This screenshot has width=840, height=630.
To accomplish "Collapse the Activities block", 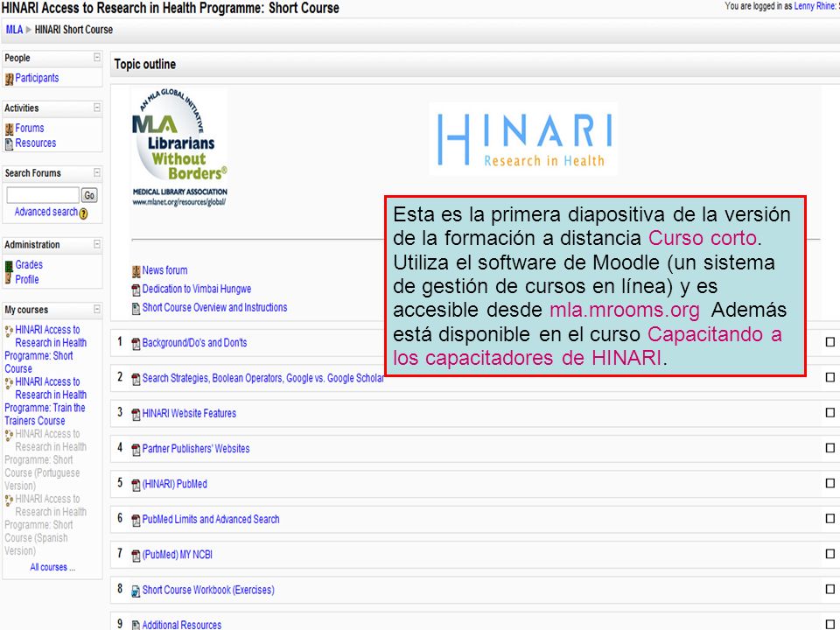I will [x=97, y=108].
